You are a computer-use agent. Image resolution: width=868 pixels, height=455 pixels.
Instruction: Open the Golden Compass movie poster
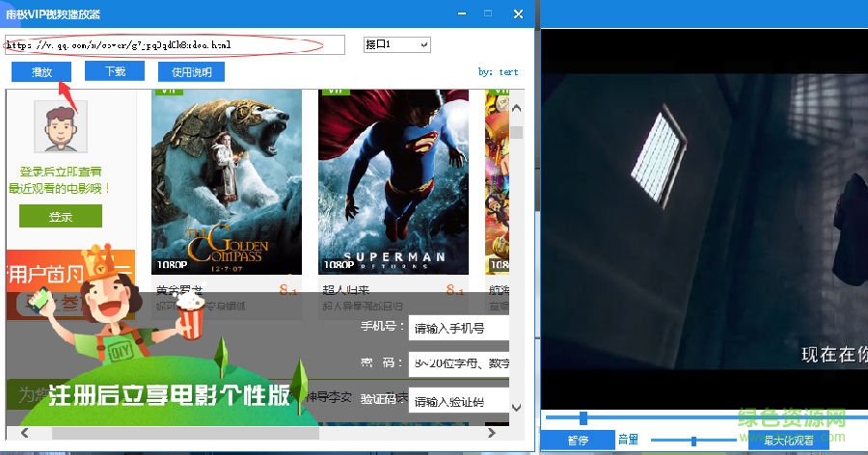pos(227,181)
